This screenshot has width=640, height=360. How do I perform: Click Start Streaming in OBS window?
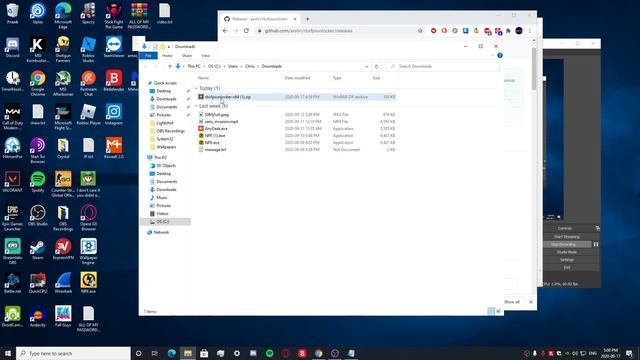567,237
